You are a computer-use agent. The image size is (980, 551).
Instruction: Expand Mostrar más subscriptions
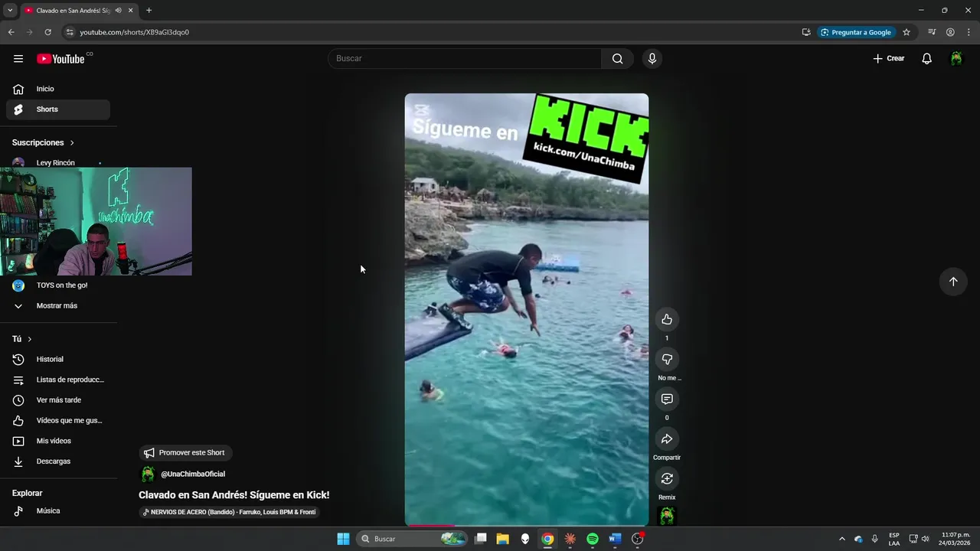coord(58,305)
